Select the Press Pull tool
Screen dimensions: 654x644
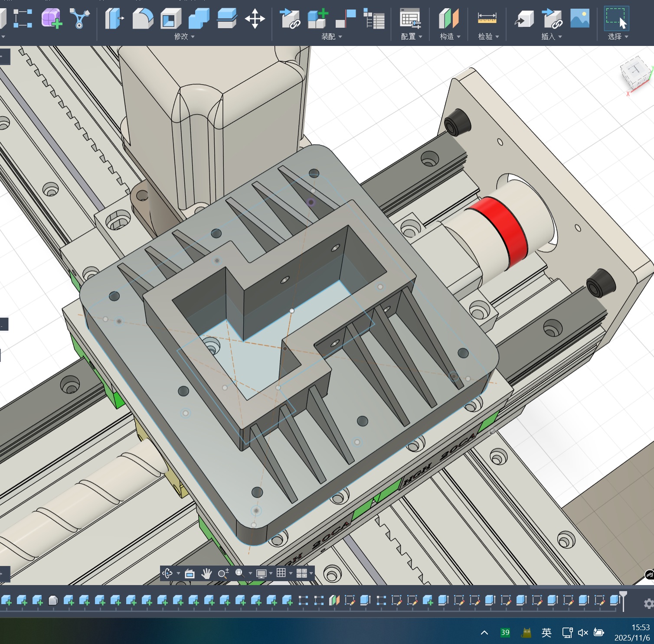(x=114, y=19)
